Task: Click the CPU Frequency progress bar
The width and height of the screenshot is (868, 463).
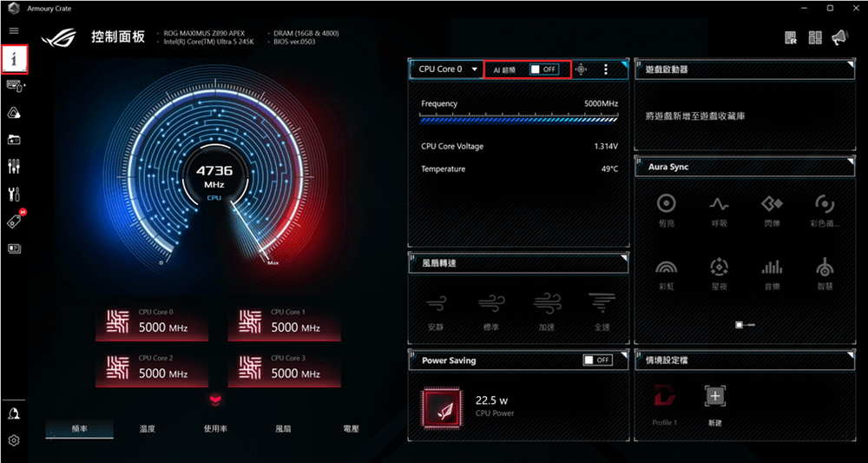Action: (x=519, y=118)
